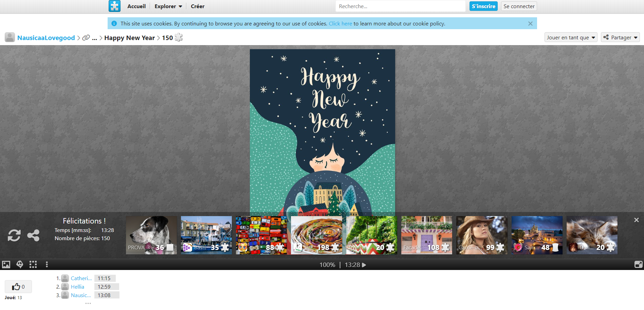Image resolution: width=644 pixels, height=310 pixels.
Task: Click the avatar next to Catheri...
Action: (65, 278)
